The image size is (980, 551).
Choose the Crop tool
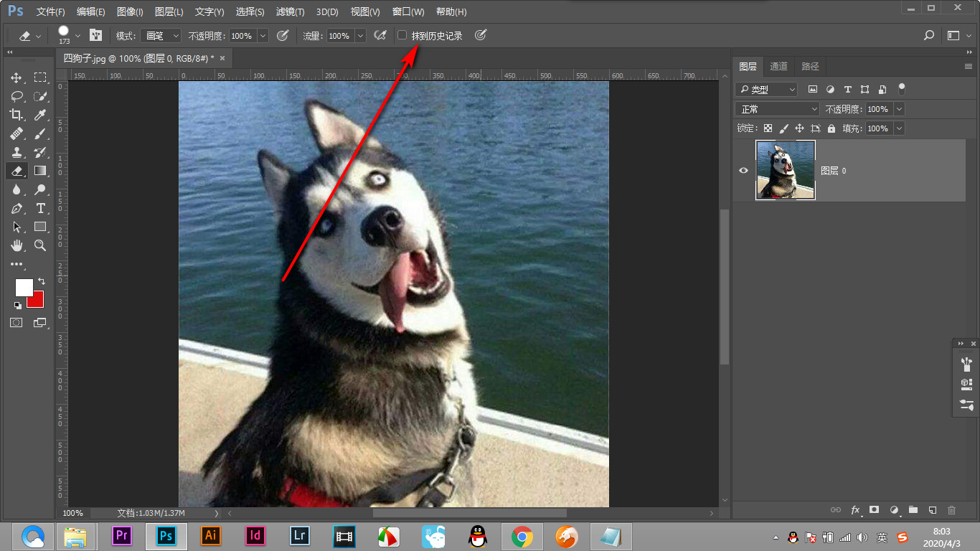click(x=17, y=115)
